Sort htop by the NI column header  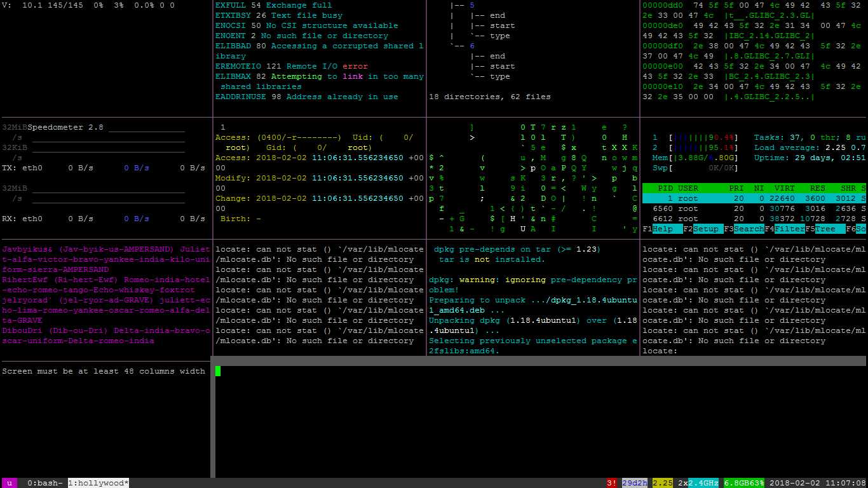click(759, 188)
